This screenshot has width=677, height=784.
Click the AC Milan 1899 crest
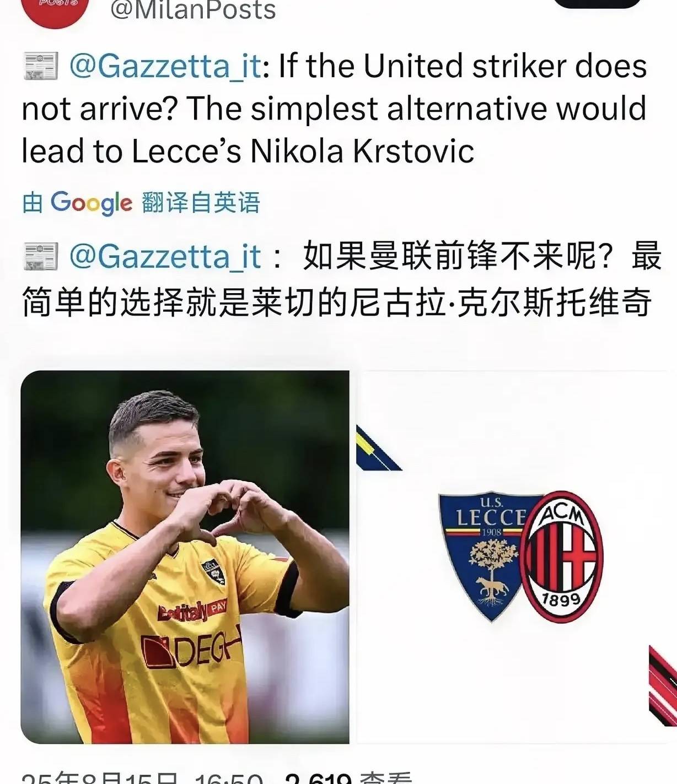click(561, 557)
